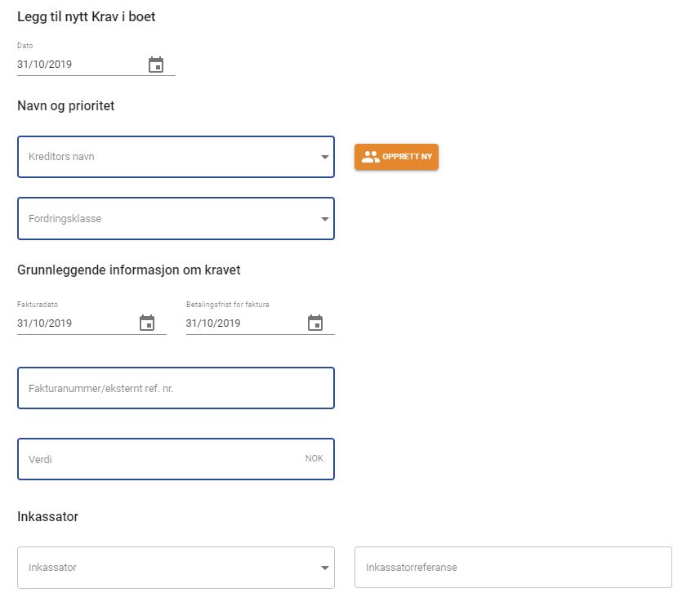Expand the Fordringsklasse dropdown arrow
This screenshot has width=700, height=602.
(x=324, y=219)
